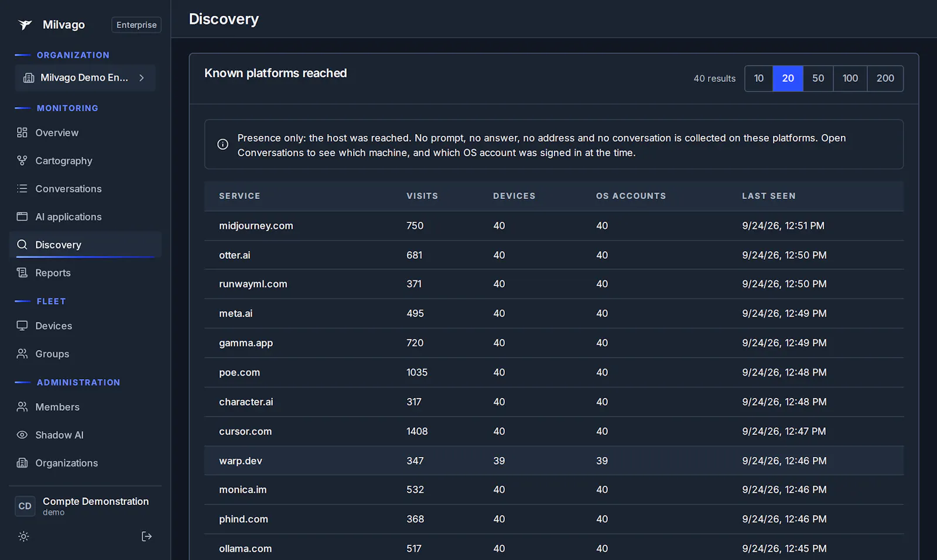The width and height of the screenshot is (937, 560).
Task: Click the Reports document icon
Action: pos(22,273)
